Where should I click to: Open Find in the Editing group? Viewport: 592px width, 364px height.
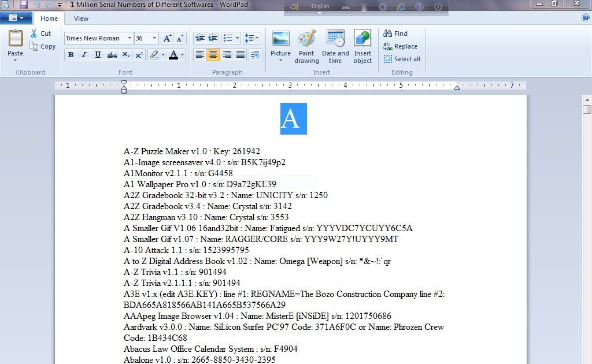tap(395, 33)
